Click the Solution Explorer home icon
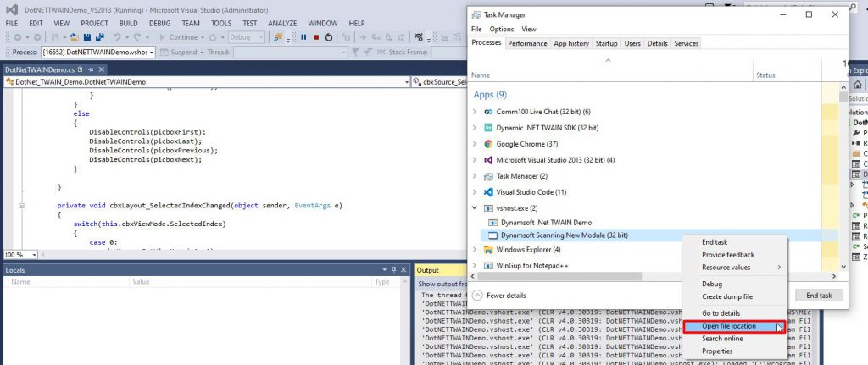Screen dimensions: 868x365 tap(858, 85)
